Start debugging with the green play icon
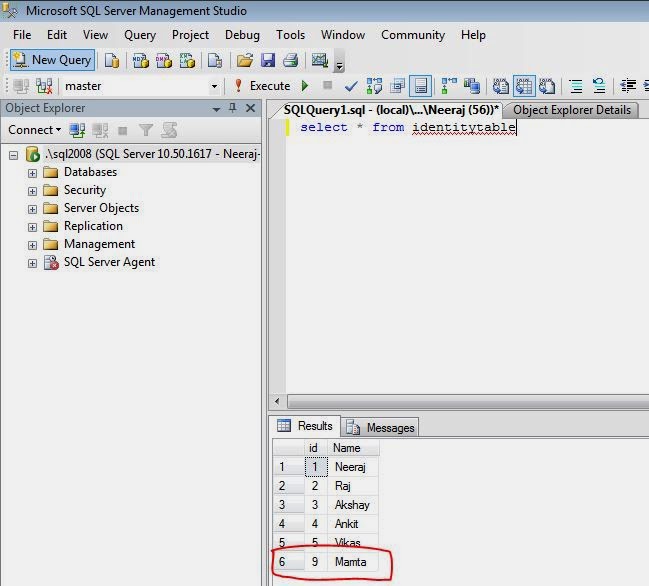649x586 pixels. (x=305, y=86)
